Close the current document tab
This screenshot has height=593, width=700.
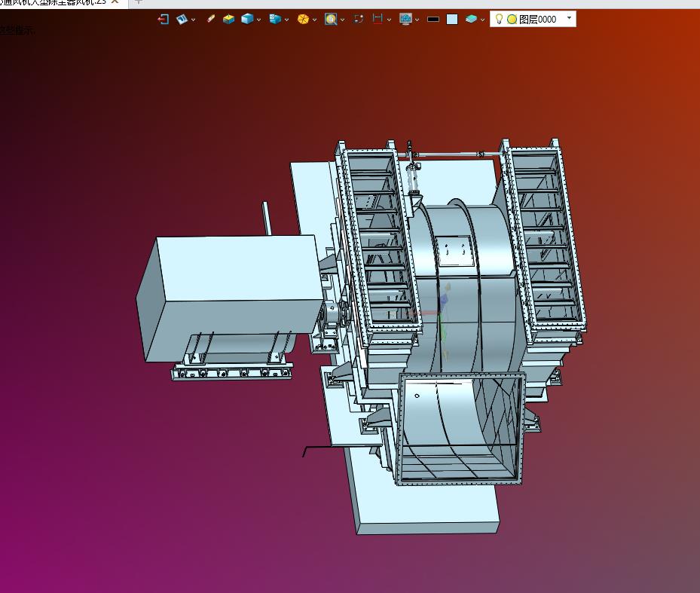pyautogui.click(x=115, y=2)
